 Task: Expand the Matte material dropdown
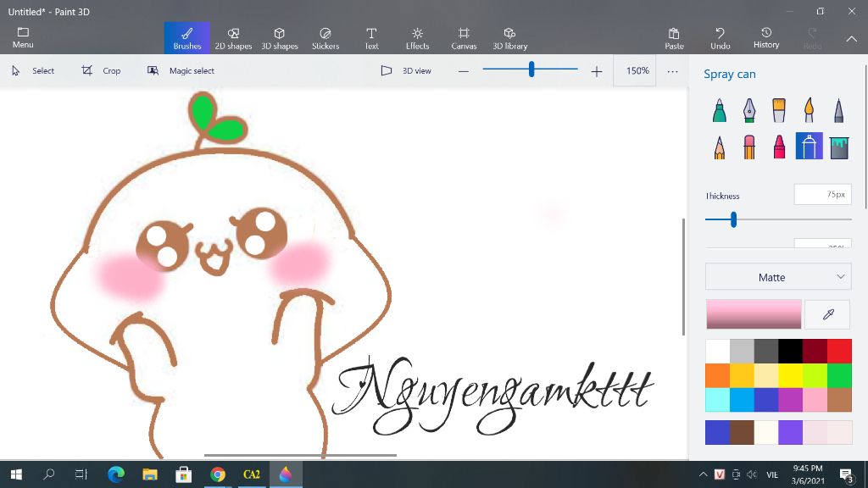[x=778, y=277]
